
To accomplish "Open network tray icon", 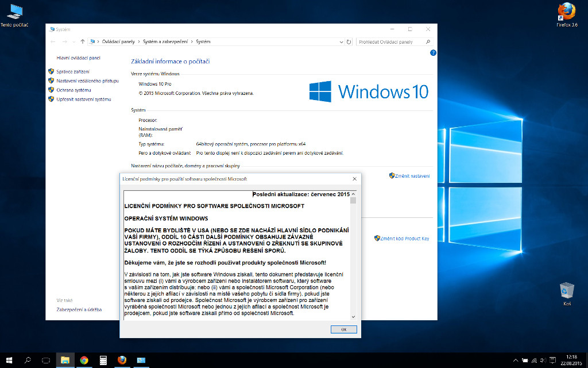I will pos(534,361).
